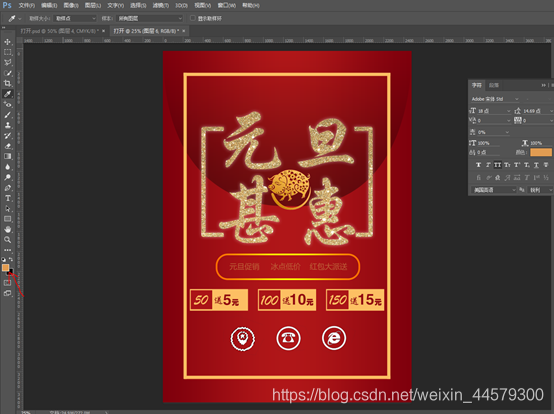Select the Eyedropper tool in the toolbox
554x414 pixels.
tap(7, 94)
